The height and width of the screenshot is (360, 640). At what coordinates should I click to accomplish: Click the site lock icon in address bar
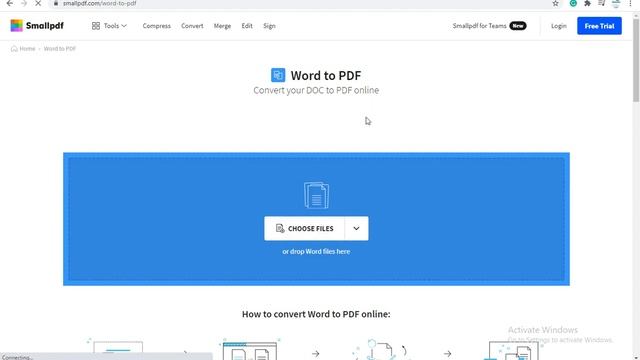56,3
